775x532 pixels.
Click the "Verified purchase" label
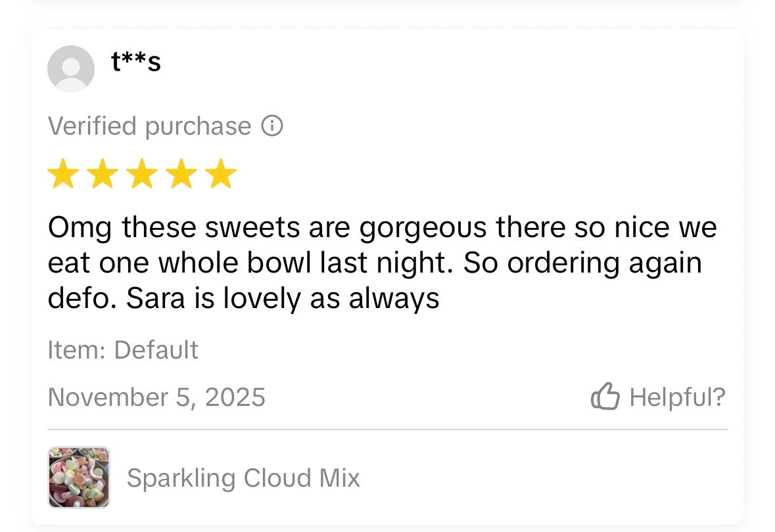pos(149,126)
